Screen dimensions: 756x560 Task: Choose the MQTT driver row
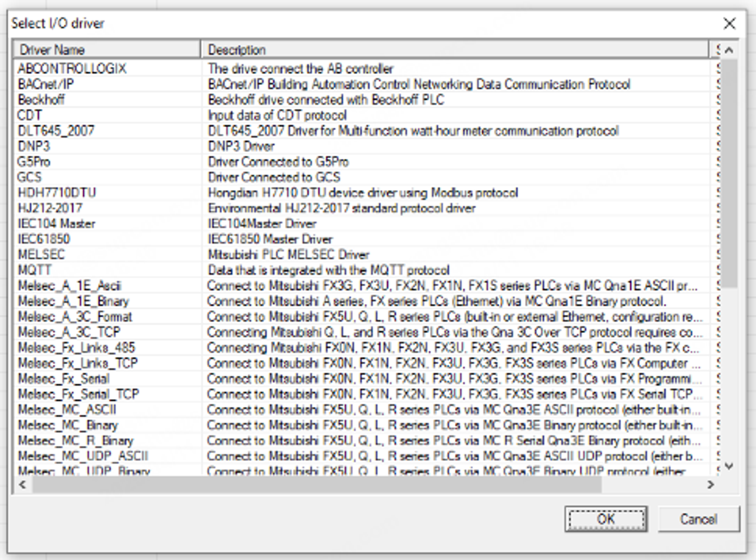pos(35,270)
